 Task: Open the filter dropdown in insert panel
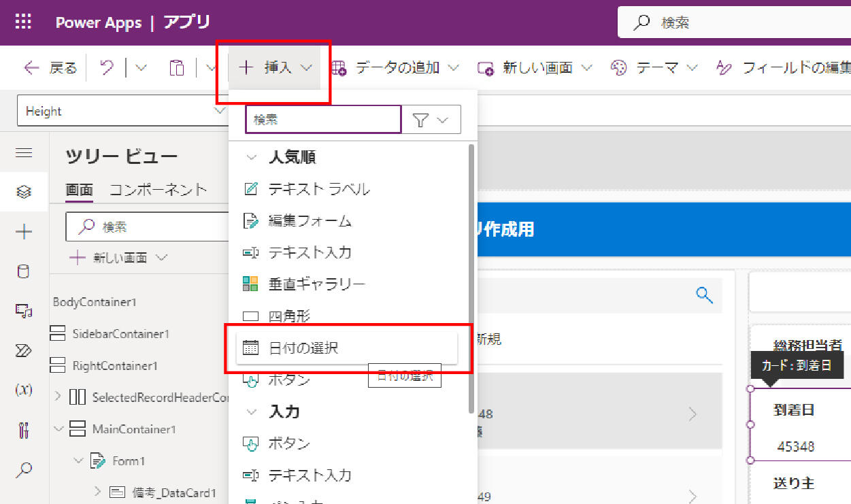coord(431,120)
